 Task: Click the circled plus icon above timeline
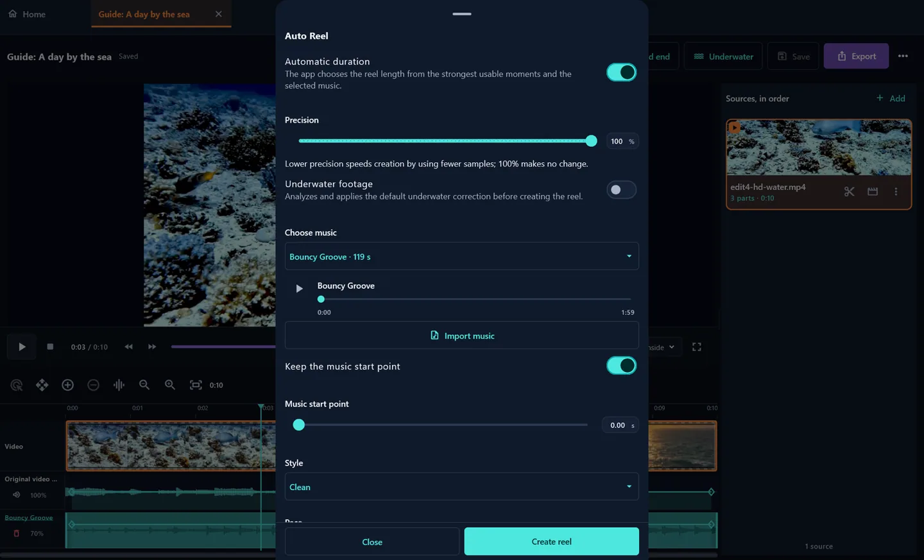coord(67,385)
